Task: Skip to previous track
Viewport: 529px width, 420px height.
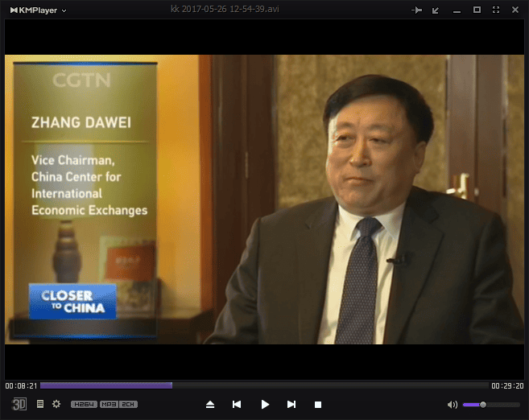Action: point(237,405)
